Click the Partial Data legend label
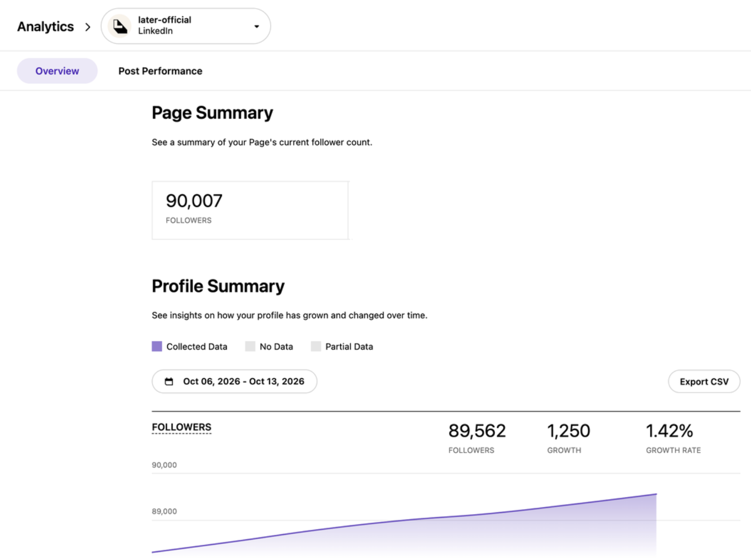751x560 pixels. tap(349, 346)
